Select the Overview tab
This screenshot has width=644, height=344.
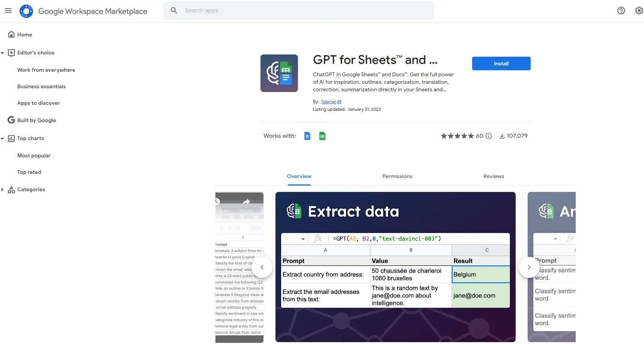click(299, 176)
